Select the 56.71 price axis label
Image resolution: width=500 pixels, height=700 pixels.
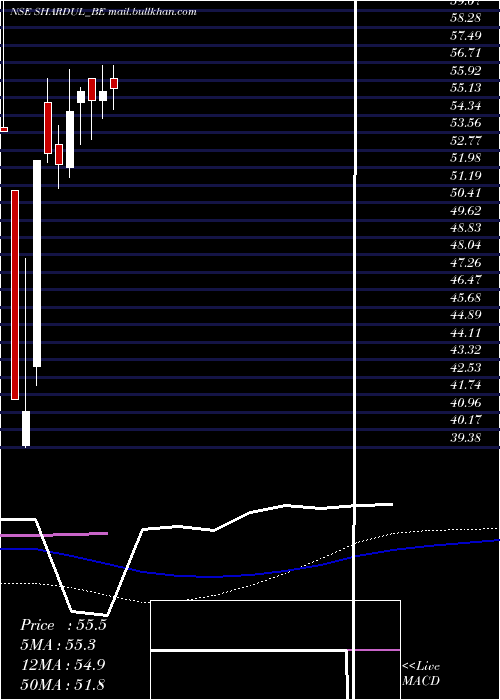pos(465,53)
